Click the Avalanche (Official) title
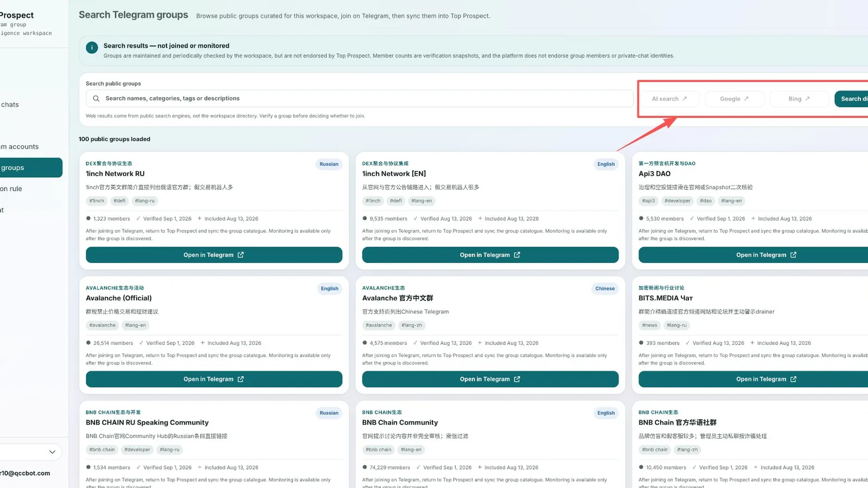 (x=119, y=298)
